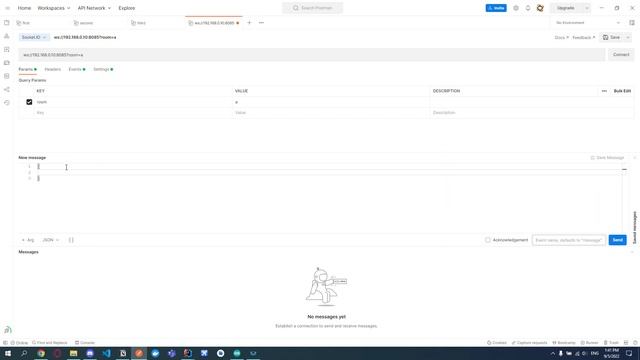Viewport: 640px width, 360px height.
Task: Click the Connect button
Action: [621, 55]
